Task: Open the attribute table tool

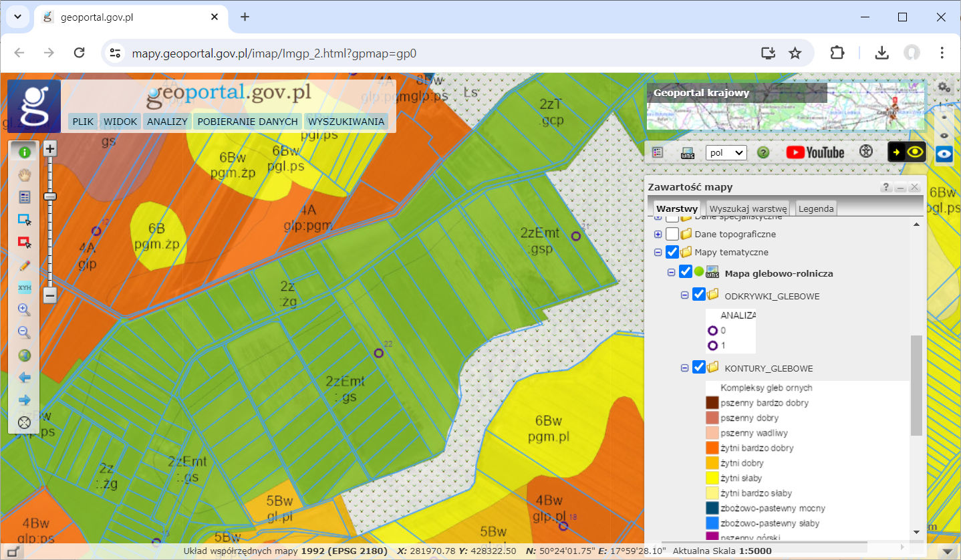Action: click(x=24, y=196)
